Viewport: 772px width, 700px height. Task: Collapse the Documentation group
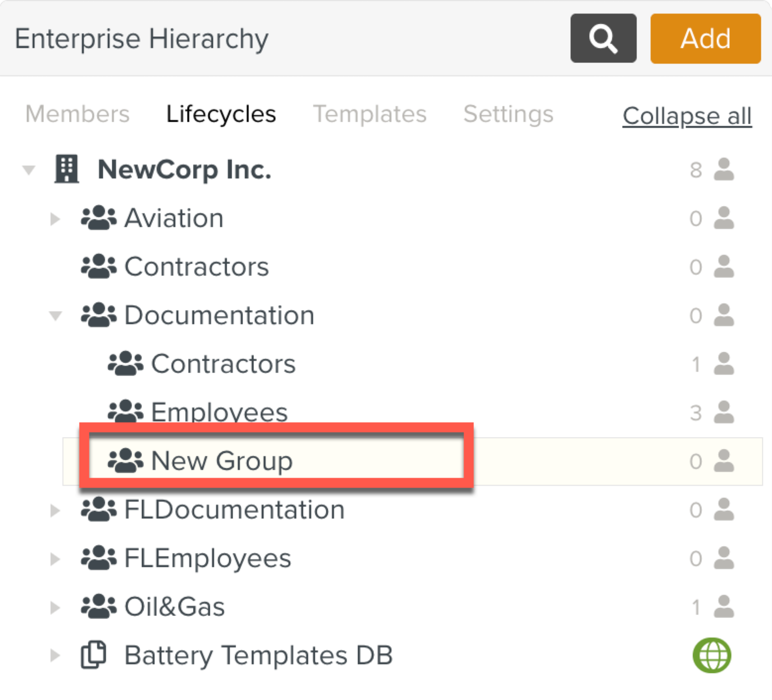coord(56,315)
